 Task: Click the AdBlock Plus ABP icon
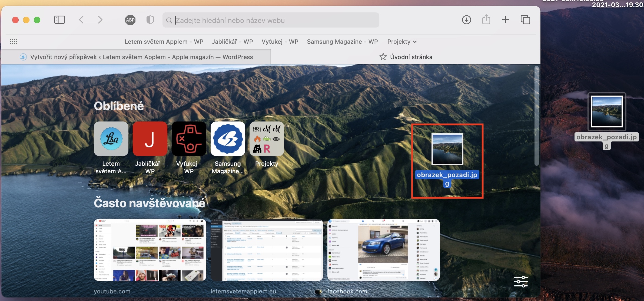[x=130, y=20]
